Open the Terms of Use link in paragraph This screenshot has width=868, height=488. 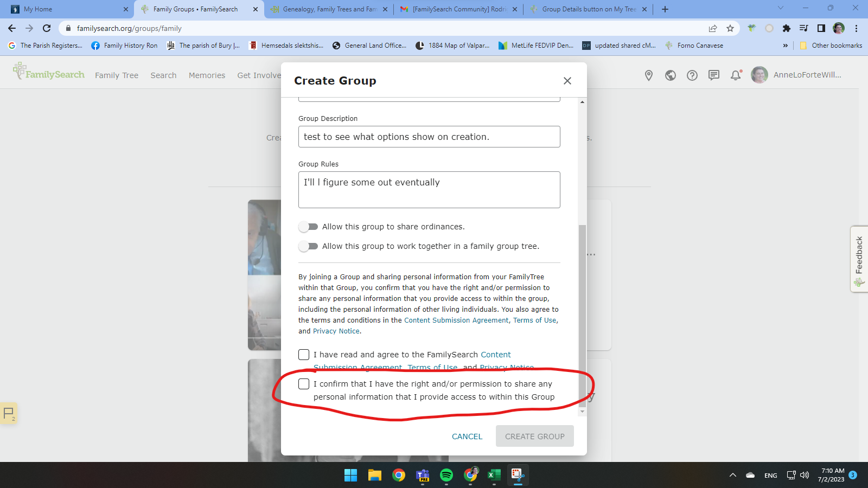pyautogui.click(x=535, y=320)
